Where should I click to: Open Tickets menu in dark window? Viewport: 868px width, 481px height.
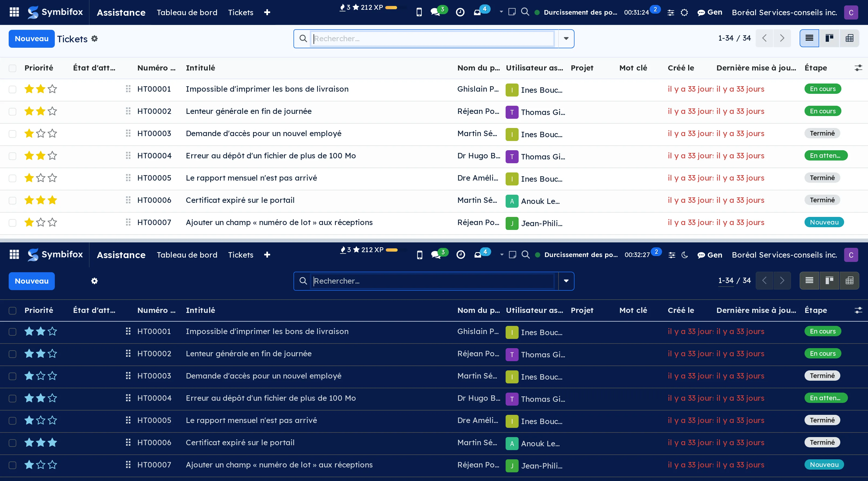[240, 255]
